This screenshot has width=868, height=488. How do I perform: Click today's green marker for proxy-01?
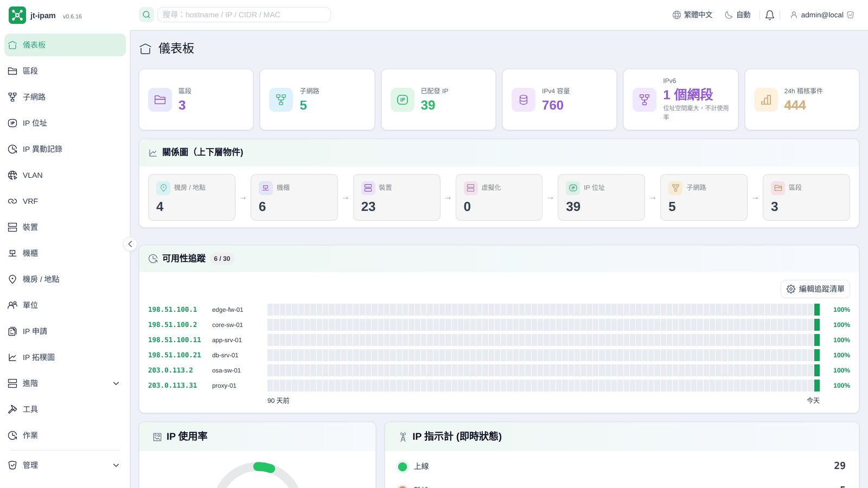(817, 386)
